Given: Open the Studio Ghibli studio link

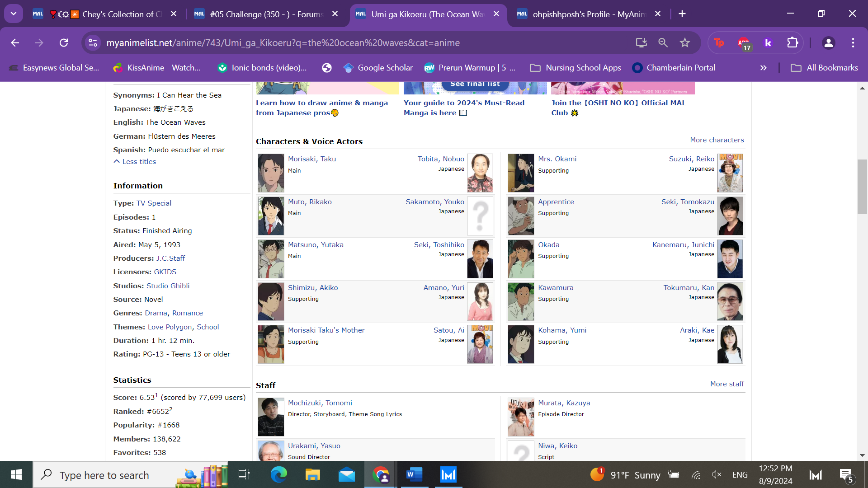Looking at the screenshot, I should tap(168, 286).
